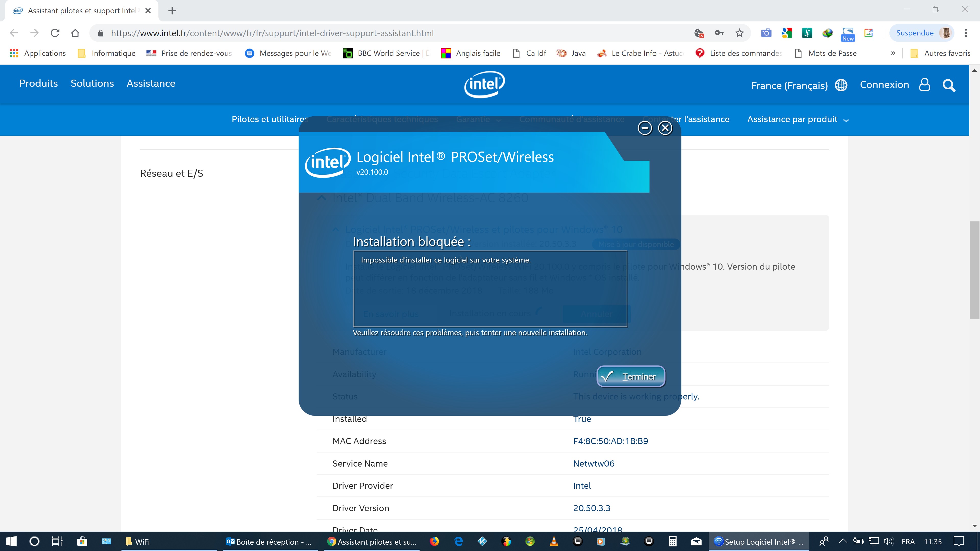Open Chrome three-dot menu
The width and height of the screenshot is (980, 551).
(x=966, y=33)
